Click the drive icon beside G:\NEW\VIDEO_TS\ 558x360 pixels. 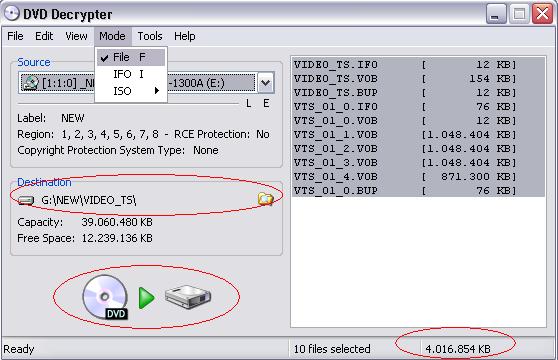click(x=26, y=201)
